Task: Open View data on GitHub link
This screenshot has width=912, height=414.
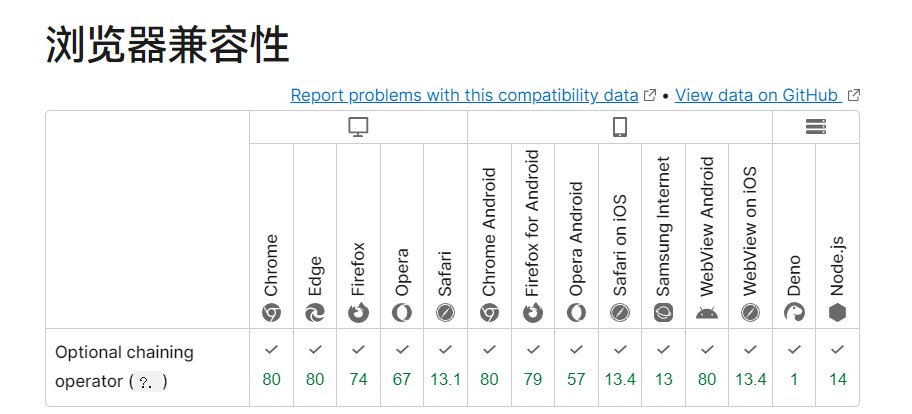Action: coord(759,96)
